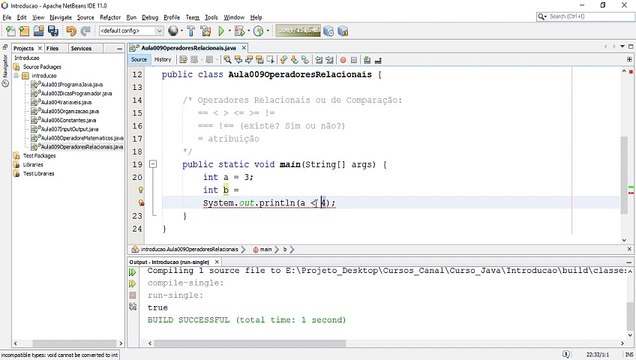Click the Last Edit icon in editor toolbar
This screenshot has width=636, height=360.
point(183,60)
